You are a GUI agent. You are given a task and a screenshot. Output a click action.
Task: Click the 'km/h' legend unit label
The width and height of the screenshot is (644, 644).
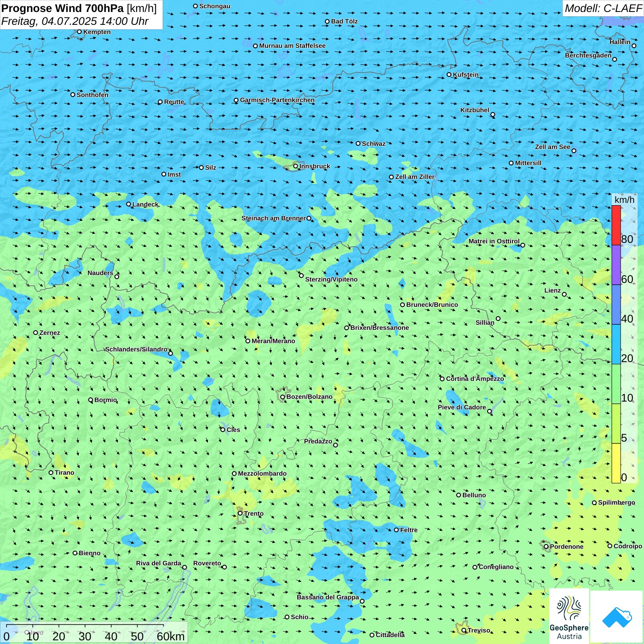point(625,200)
